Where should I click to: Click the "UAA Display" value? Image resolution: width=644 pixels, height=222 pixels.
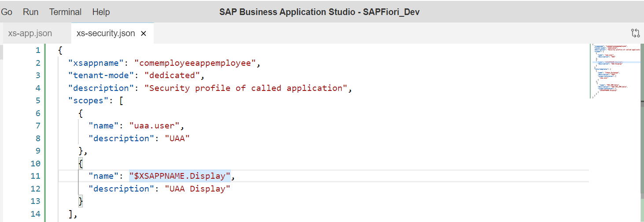point(198,189)
